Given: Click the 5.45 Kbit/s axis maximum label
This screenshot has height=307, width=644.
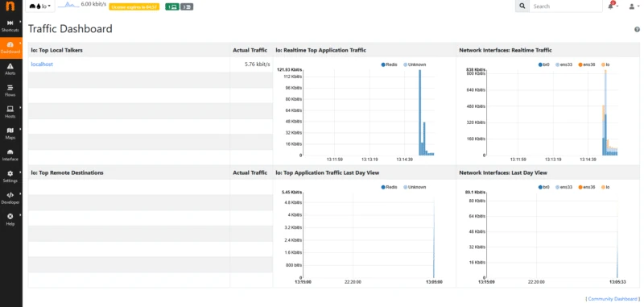Looking at the screenshot, I should [x=292, y=192].
